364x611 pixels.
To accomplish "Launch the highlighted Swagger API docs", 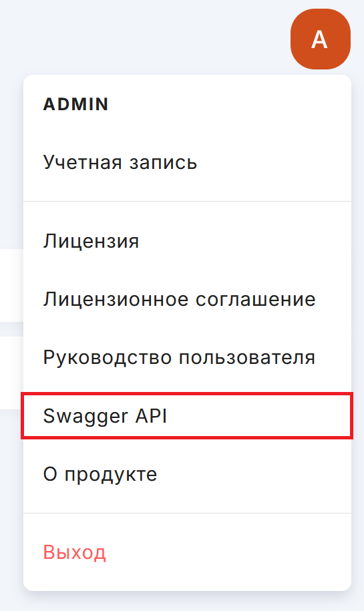I will pos(187,416).
